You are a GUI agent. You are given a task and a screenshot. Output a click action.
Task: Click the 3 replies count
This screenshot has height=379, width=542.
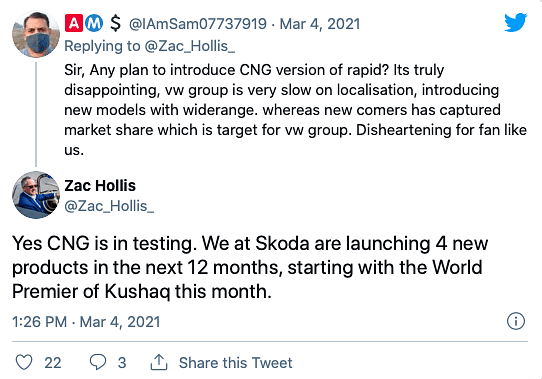(x=122, y=363)
